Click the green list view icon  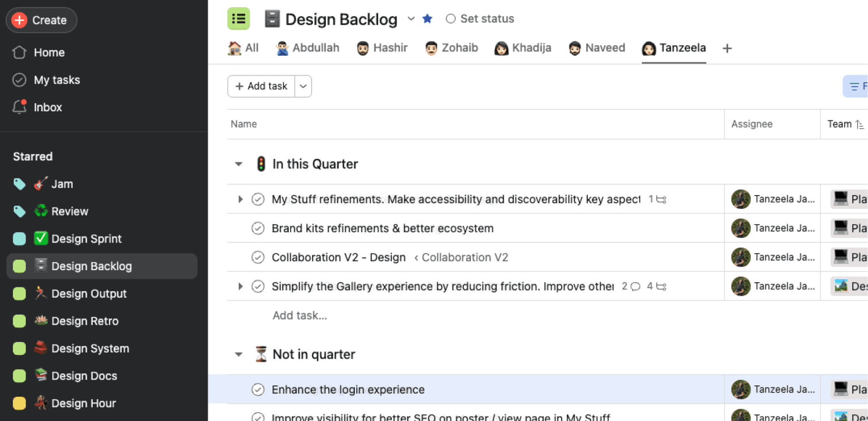238,19
